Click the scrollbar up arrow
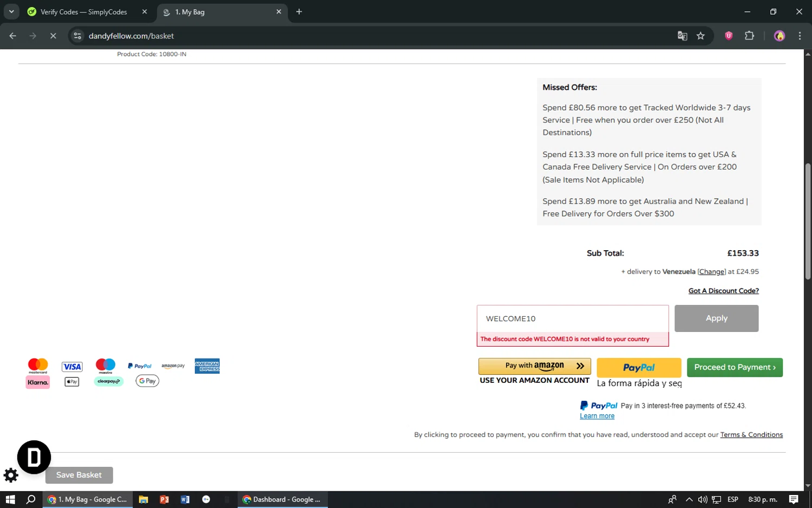The width and height of the screenshot is (812, 508). [x=808, y=54]
